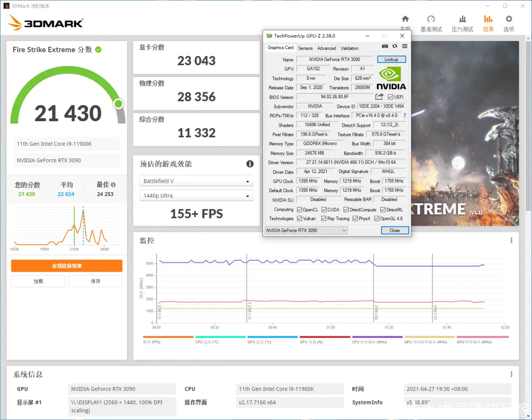The image size is (532, 420).
Task: Toggle the Ray Tracing checkbox
Action: click(x=324, y=218)
